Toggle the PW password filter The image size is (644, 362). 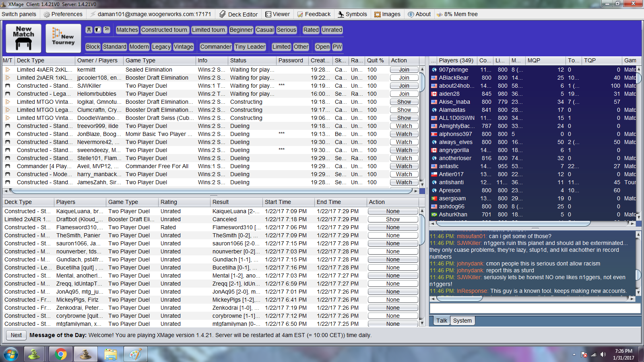pos(337,47)
